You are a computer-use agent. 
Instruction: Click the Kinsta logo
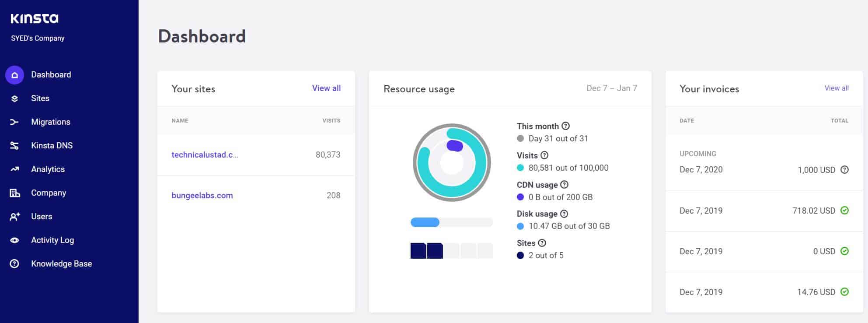click(x=35, y=18)
